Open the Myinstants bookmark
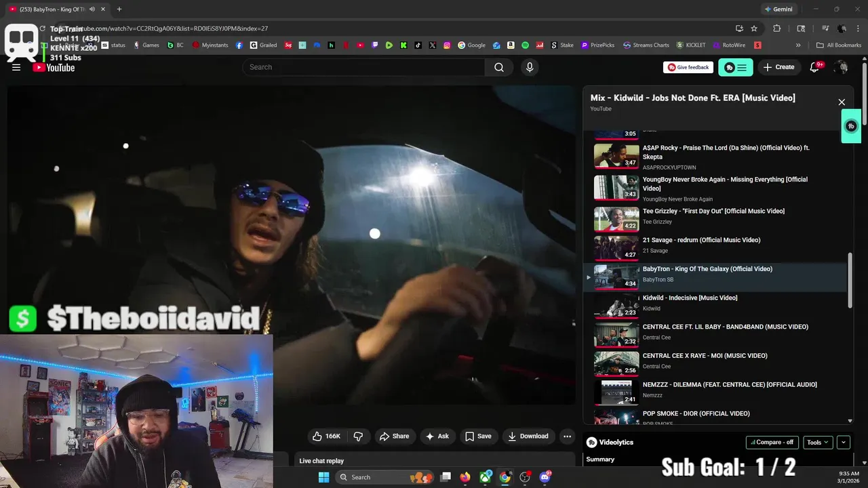The image size is (868, 488). (x=210, y=45)
